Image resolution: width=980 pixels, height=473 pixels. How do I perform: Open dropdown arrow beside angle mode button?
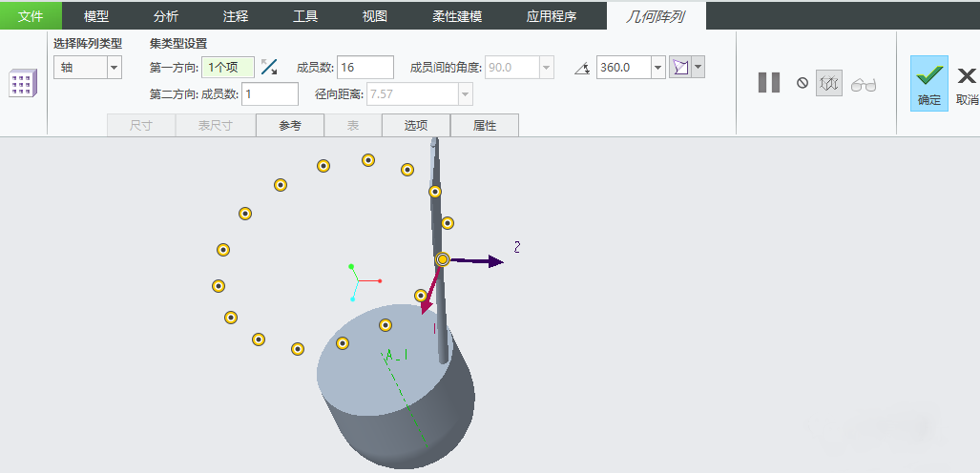point(699,67)
